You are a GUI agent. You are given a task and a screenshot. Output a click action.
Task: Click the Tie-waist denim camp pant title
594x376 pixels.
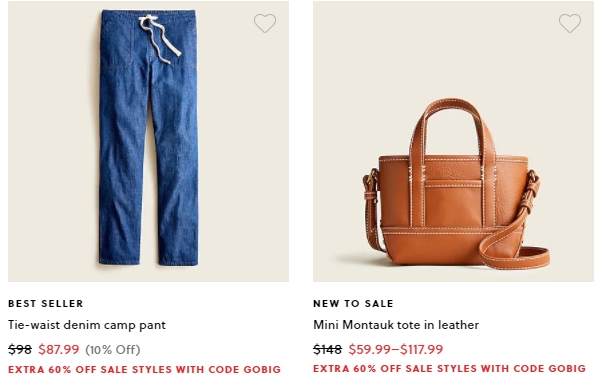[87, 325]
